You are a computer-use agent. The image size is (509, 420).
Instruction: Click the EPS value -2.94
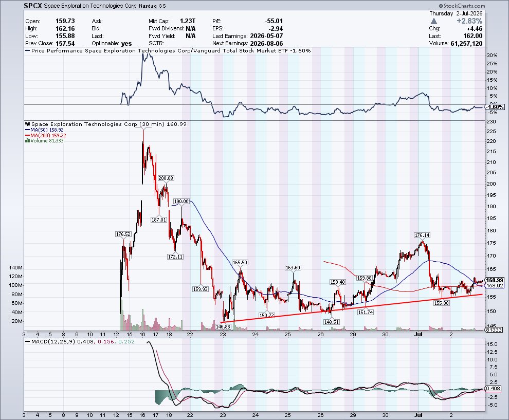[276, 28]
